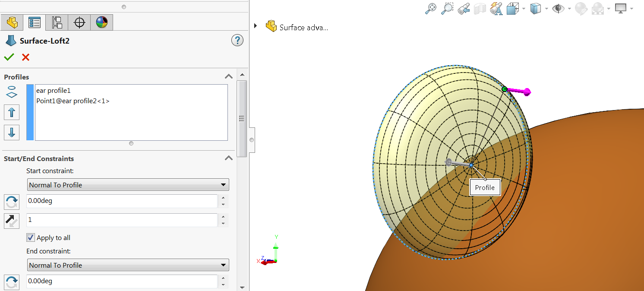Move selected profile down in list
This screenshot has height=291, width=644.
[12, 132]
